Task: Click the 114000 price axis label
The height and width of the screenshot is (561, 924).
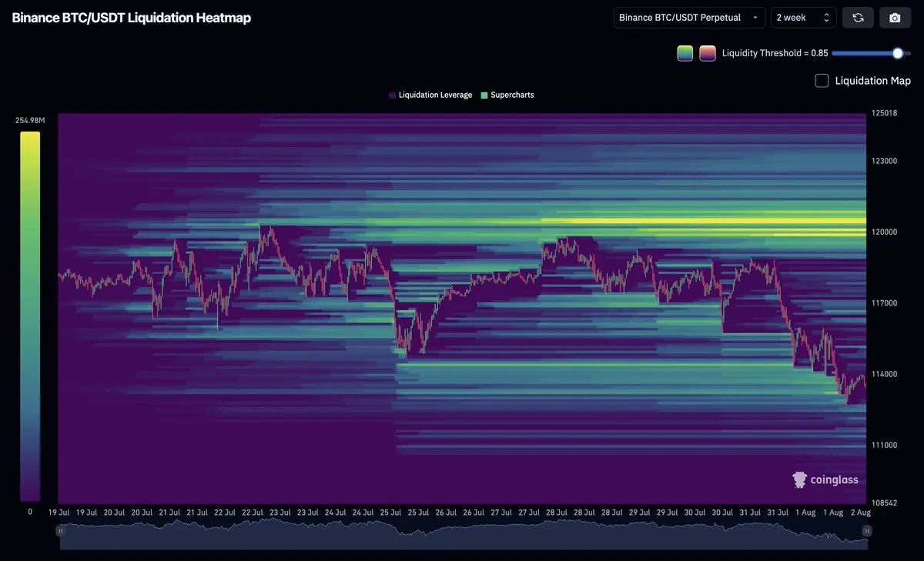Action: [884, 374]
